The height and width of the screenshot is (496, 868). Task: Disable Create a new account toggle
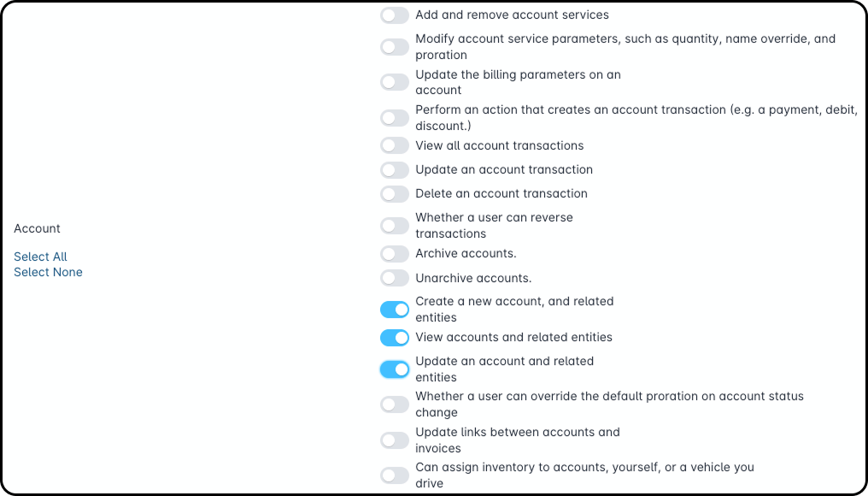click(x=395, y=310)
